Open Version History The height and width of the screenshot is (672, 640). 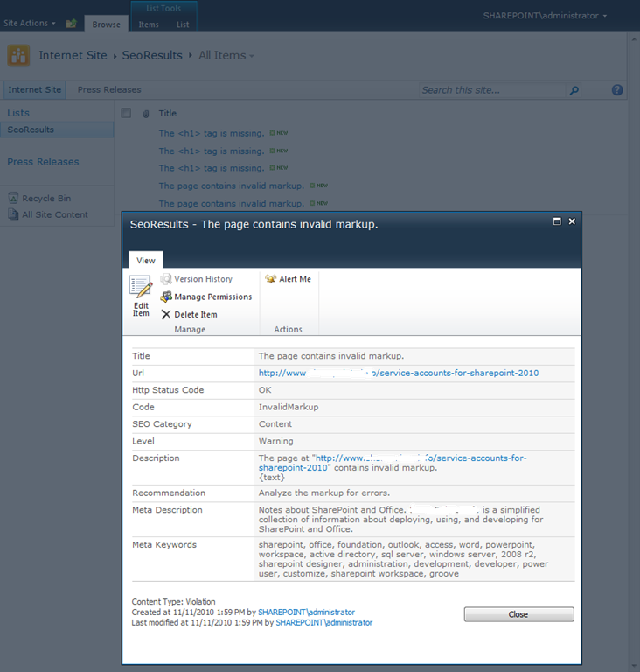tap(197, 279)
